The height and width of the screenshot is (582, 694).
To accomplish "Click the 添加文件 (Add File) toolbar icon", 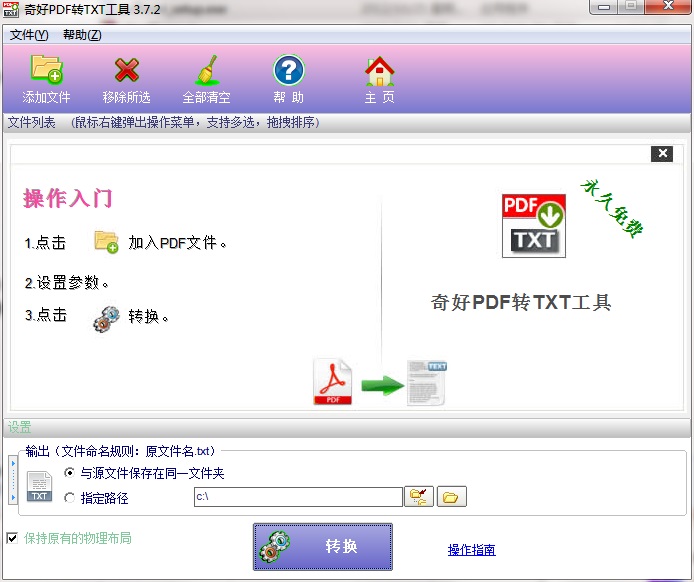I will coord(46,70).
